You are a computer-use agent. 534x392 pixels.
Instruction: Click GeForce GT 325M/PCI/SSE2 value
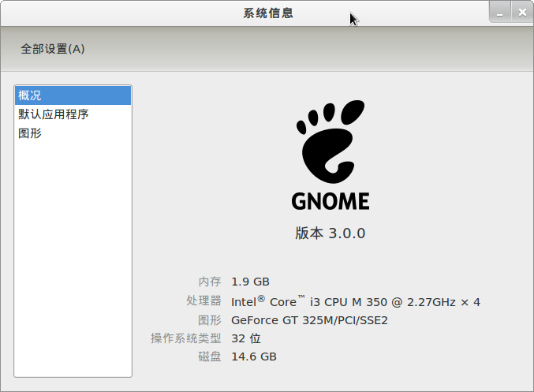[x=309, y=320]
